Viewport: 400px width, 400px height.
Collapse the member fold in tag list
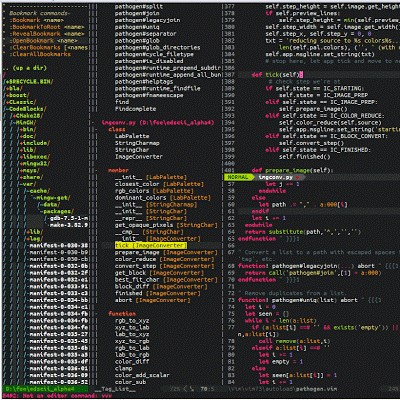118,170
